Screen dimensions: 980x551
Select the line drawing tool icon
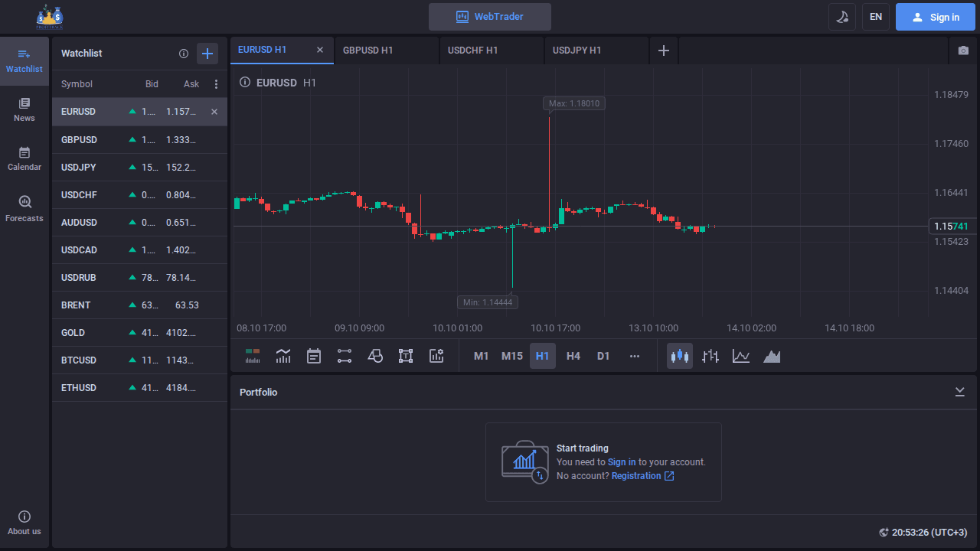click(x=345, y=356)
